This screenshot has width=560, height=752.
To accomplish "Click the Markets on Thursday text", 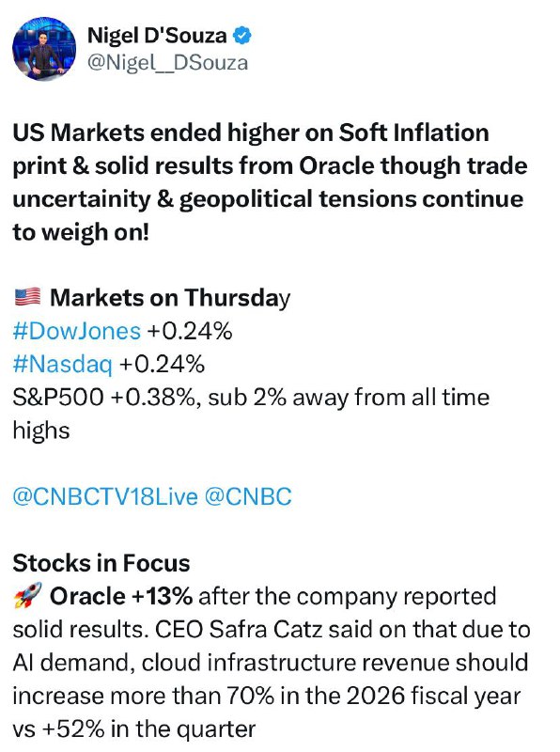I will (170, 298).
